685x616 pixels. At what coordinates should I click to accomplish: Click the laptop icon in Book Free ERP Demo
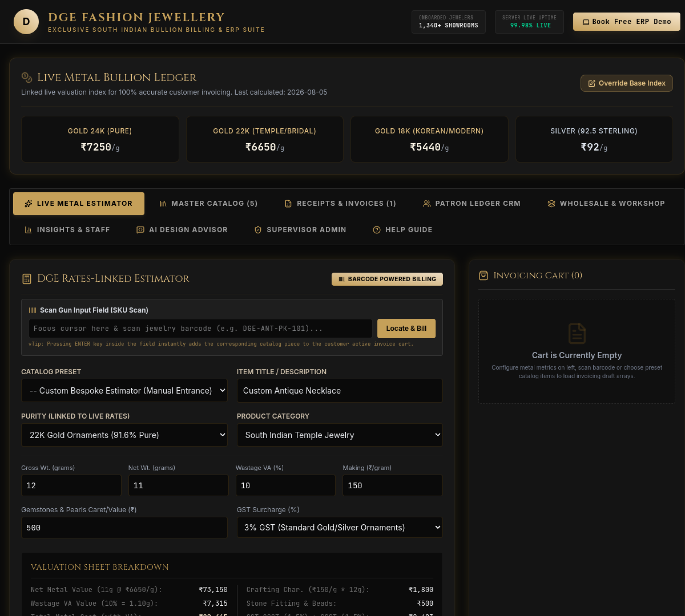pos(585,22)
